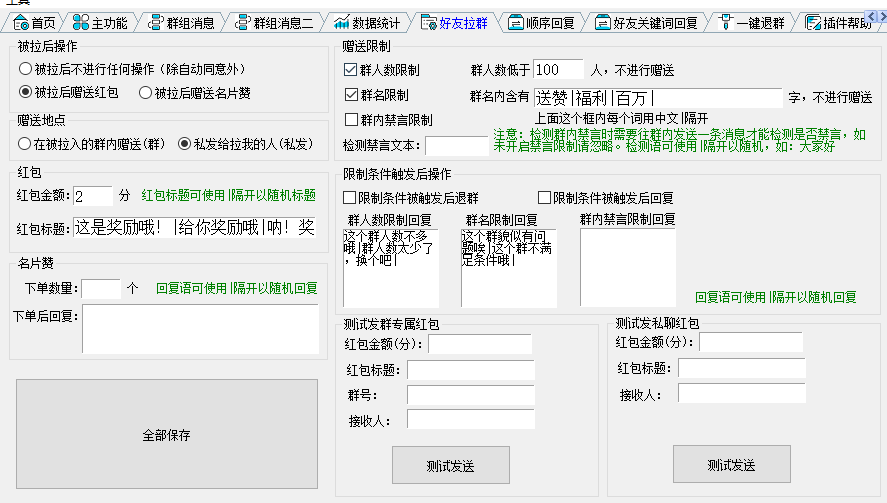Click the 一键退群 tab icon
The width and height of the screenshot is (887, 503).
click(x=725, y=23)
